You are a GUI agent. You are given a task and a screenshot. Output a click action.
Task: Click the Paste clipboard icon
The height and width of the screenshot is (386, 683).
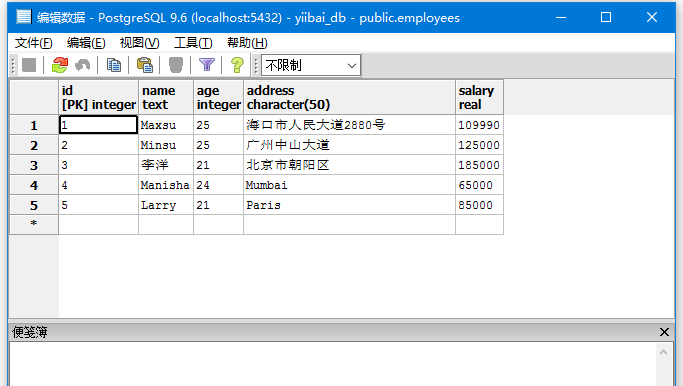tap(145, 65)
